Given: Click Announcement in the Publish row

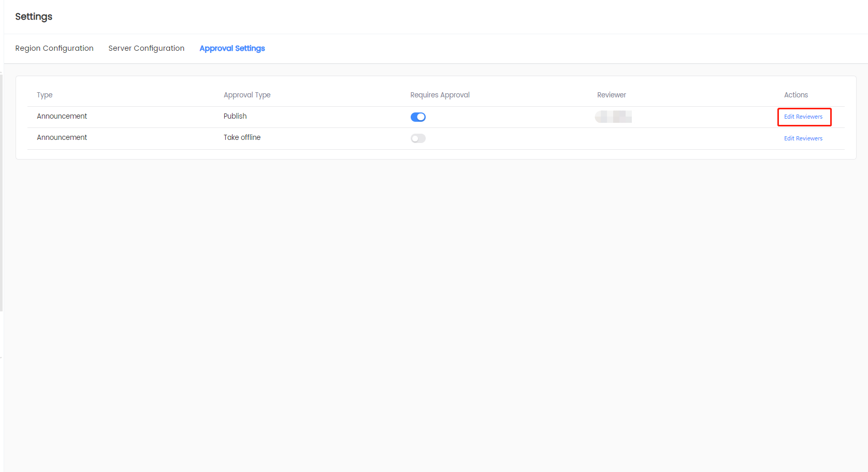Looking at the screenshot, I should [62, 117].
